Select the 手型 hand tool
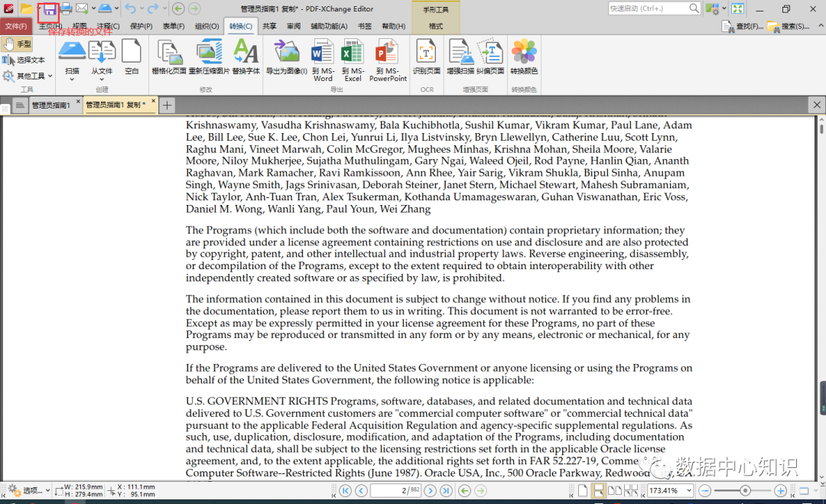This screenshot has height=504, width=826. (17, 44)
